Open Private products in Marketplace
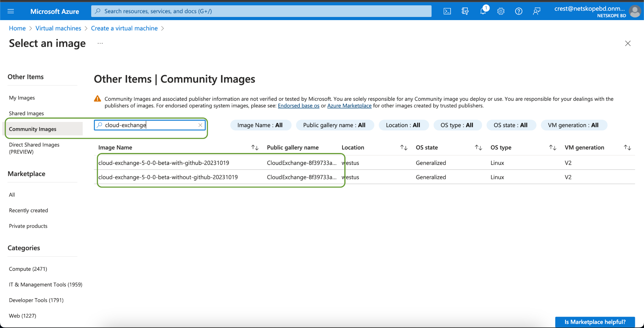The image size is (644, 328). (28, 226)
